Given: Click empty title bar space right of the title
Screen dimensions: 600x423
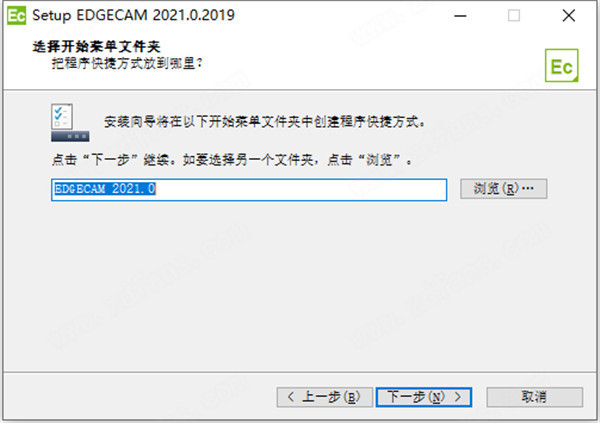Looking at the screenshot, I should pyautogui.click(x=339, y=16).
